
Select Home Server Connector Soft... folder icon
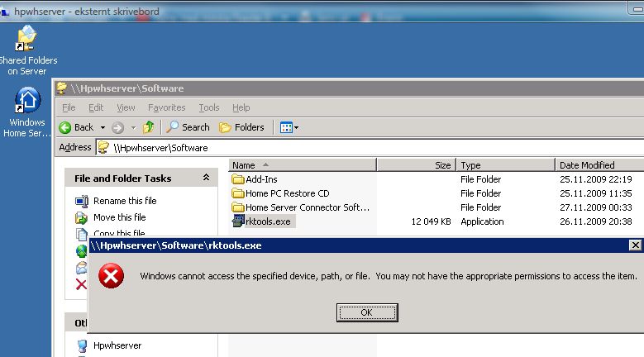click(x=238, y=207)
